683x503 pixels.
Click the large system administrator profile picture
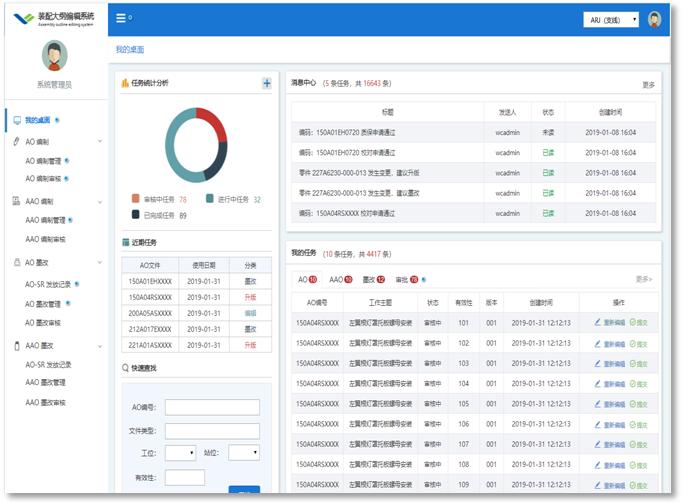point(54,57)
